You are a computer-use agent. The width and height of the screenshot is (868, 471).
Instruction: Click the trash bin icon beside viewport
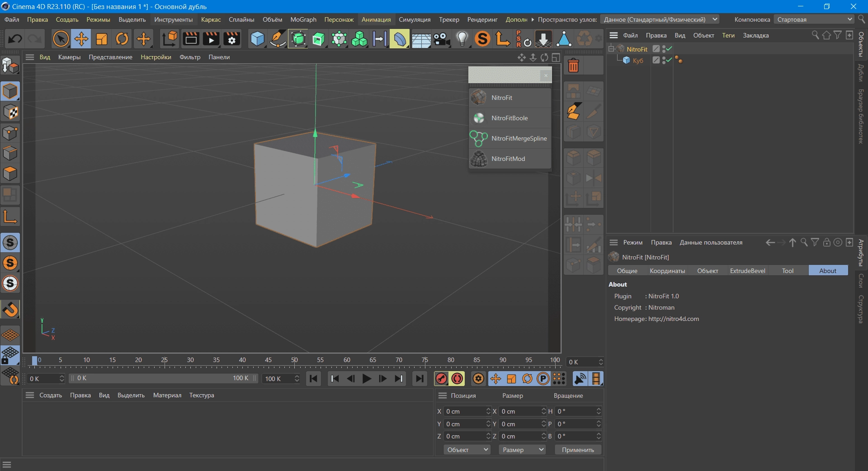tap(573, 66)
